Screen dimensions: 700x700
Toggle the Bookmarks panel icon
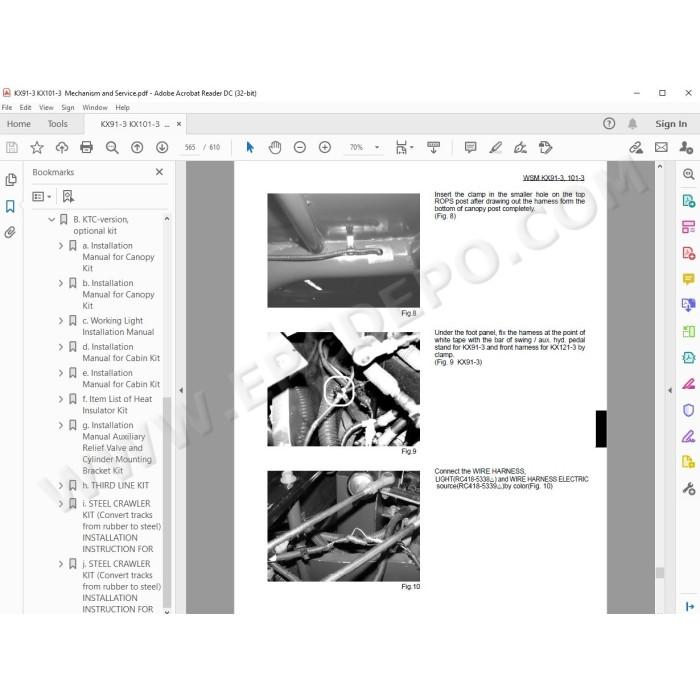tap(10, 206)
